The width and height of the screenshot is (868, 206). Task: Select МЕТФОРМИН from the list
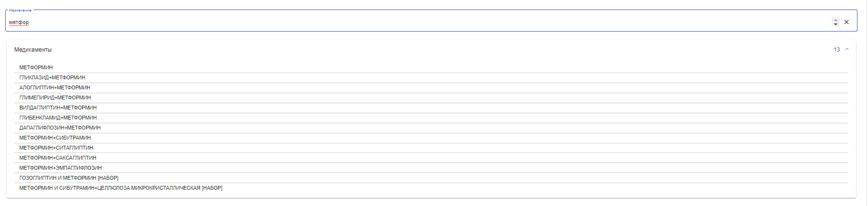coord(431,67)
